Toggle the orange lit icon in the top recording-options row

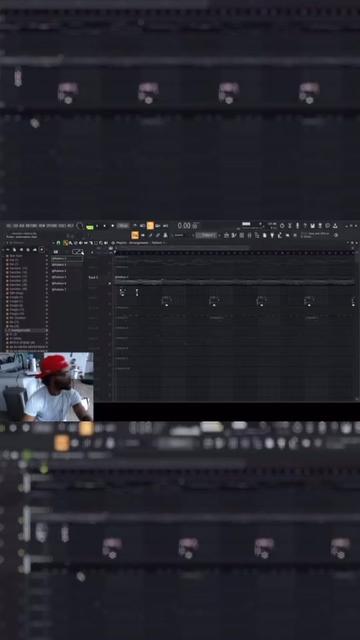click(x=150, y=226)
